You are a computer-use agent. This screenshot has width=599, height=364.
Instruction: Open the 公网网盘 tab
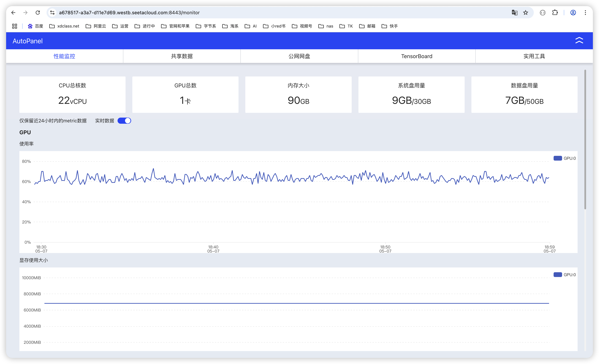coord(299,56)
